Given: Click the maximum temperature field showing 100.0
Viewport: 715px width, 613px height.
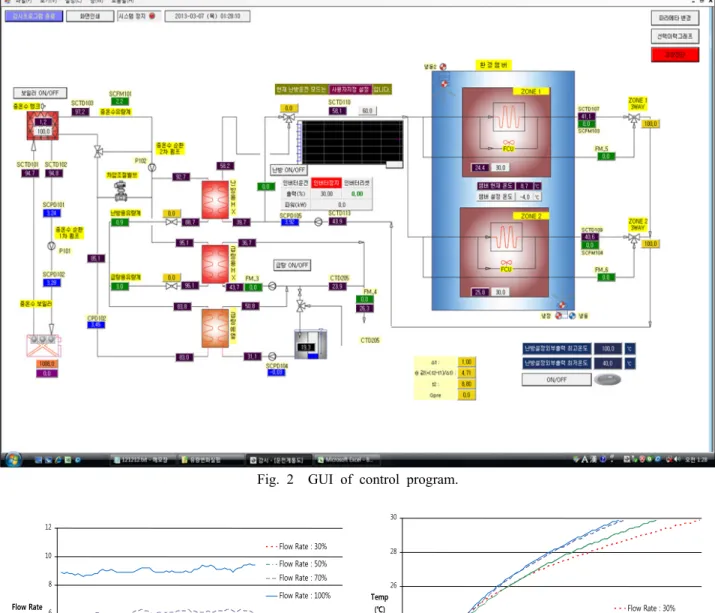Looking at the screenshot, I should (x=608, y=348).
